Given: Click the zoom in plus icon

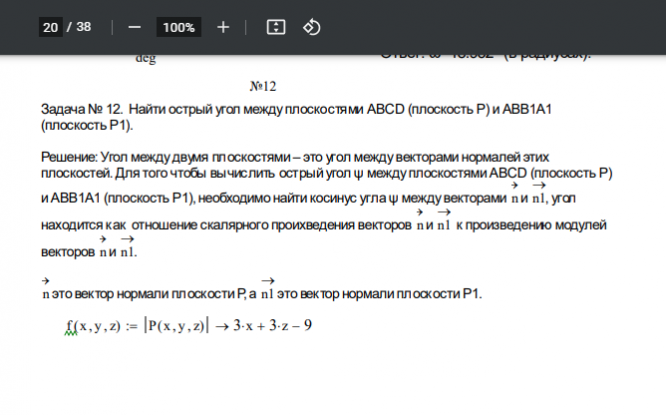Looking at the screenshot, I should coord(223,28).
